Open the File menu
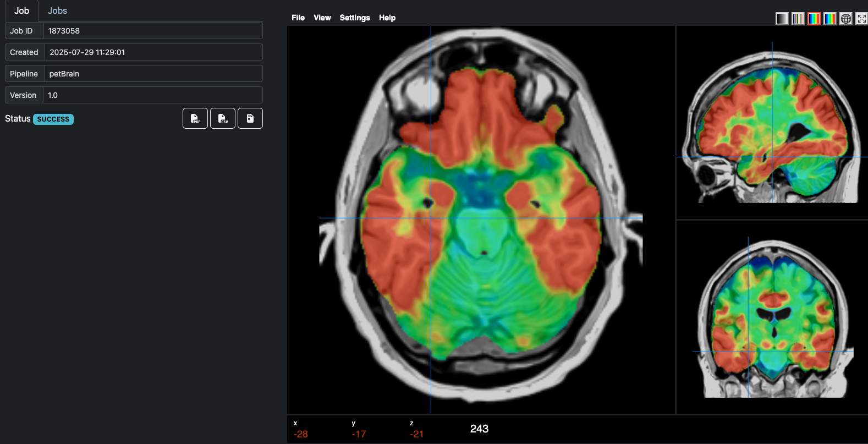Image resolution: width=868 pixels, height=444 pixels. tap(298, 18)
